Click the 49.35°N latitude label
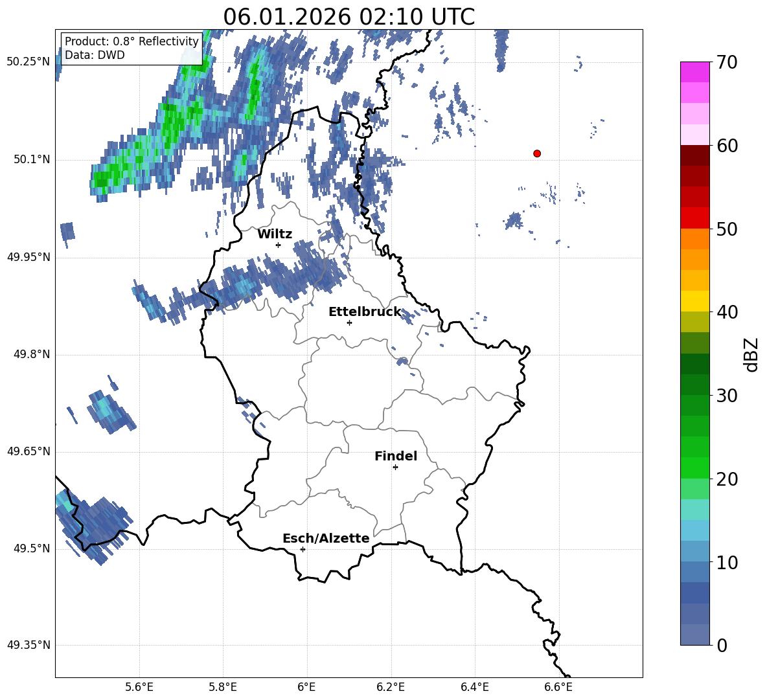Viewport: 767px width, 700px height. pos(29,645)
